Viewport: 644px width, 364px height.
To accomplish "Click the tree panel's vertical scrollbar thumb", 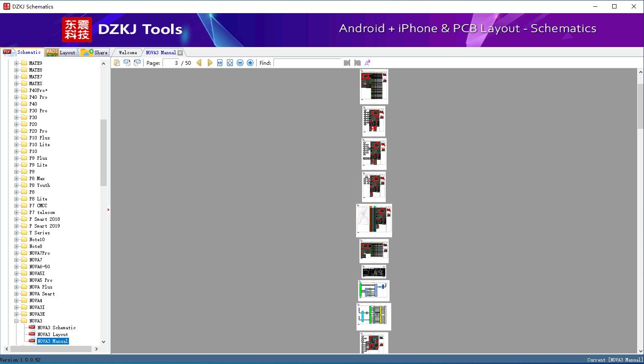I will 103,153.
